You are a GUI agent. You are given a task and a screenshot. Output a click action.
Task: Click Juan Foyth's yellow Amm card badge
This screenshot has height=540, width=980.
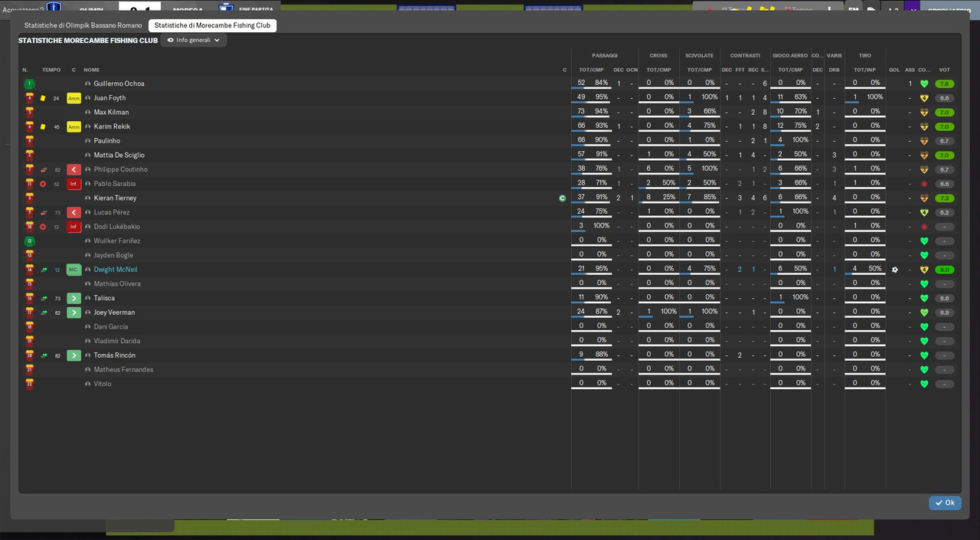pyautogui.click(x=73, y=98)
